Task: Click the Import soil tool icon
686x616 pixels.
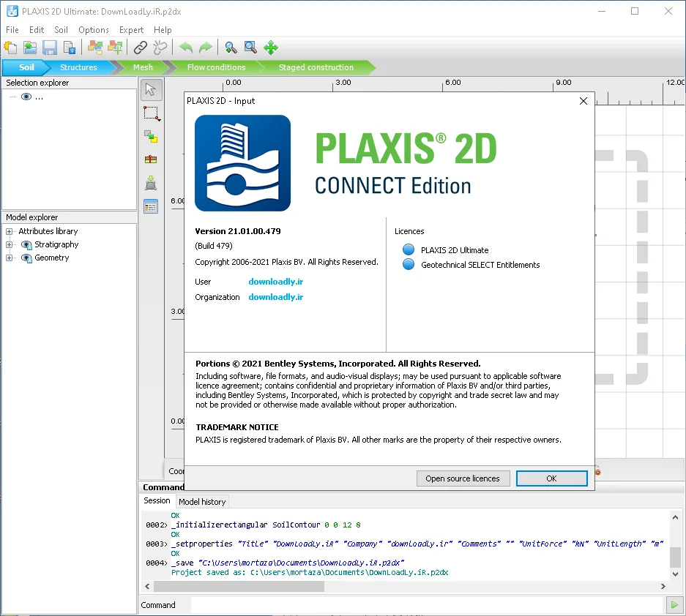Action: pyautogui.click(x=151, y=183)
